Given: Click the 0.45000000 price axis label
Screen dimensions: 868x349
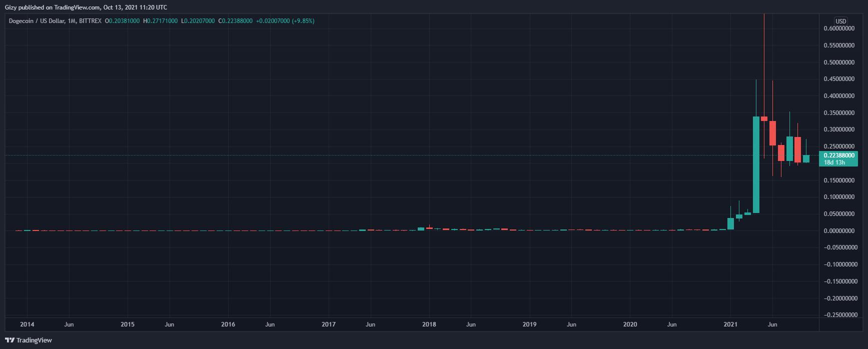Looking at the screenshot, I should pos(839,79).
